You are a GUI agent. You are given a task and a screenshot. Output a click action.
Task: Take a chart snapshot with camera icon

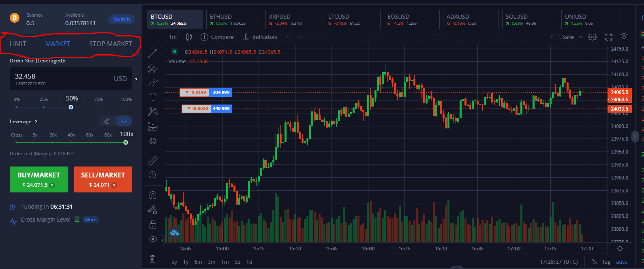click(624, 37)
